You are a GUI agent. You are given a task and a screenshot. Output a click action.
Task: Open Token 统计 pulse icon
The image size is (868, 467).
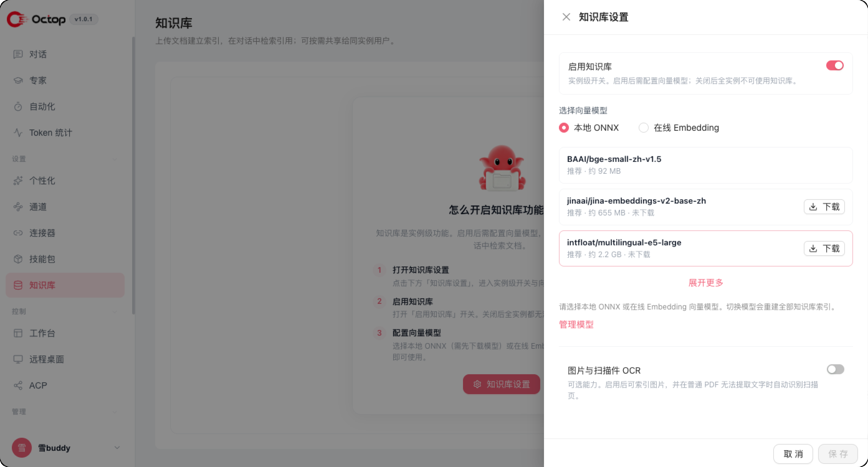(x=18, y=133)
